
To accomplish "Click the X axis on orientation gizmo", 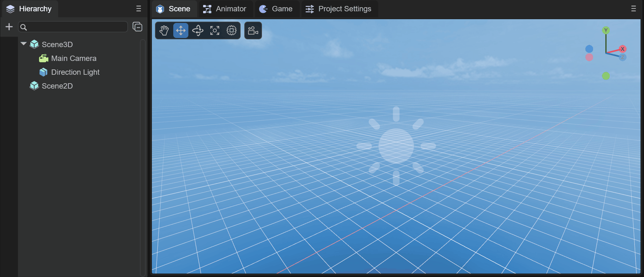I will pyautogui.click(x=623, y=49).
